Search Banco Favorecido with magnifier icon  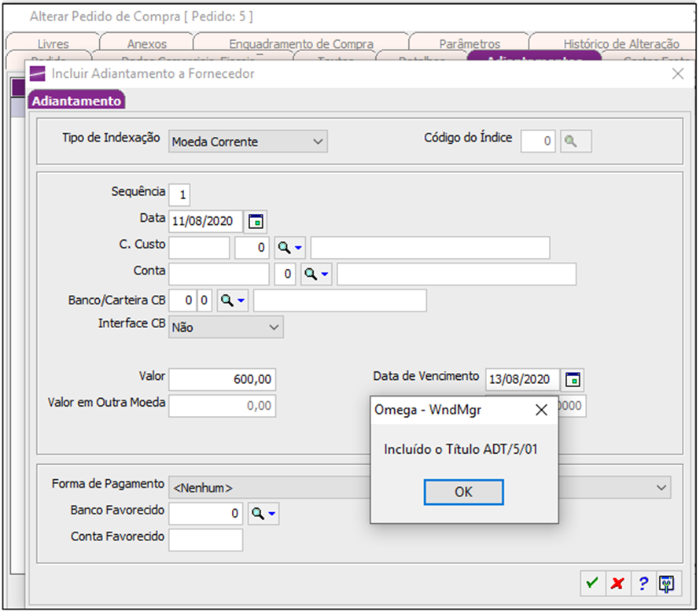(x=263, y=514)
